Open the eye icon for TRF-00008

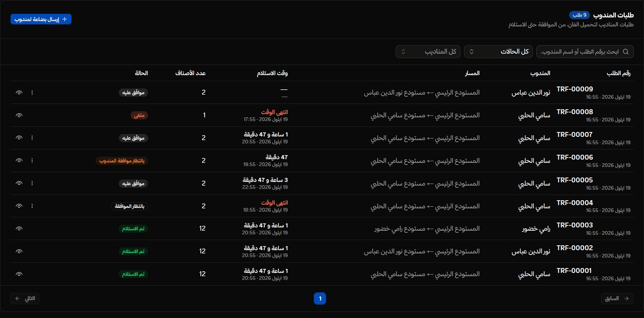pyautogui.click(x=19, y=115)
